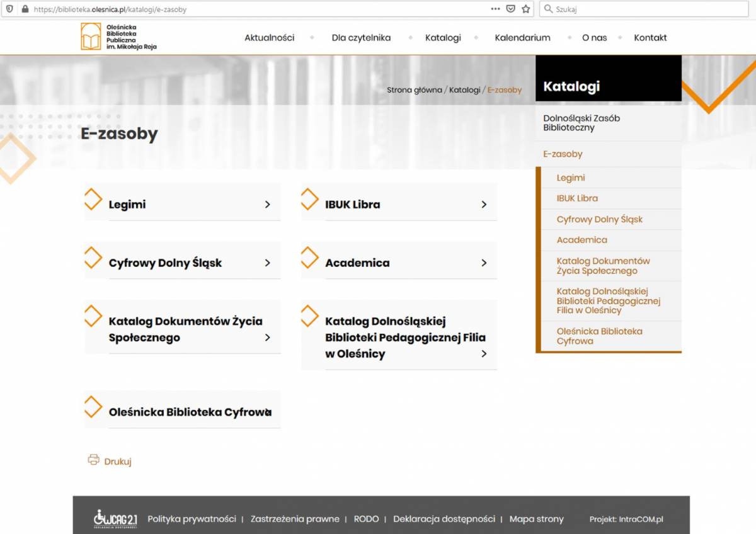756x534 pixels.
Task: Click diamond icon beside Katalog Dolnośląskiej Biblioteki Pedagogicznej
Action: (x=309, y=315)
